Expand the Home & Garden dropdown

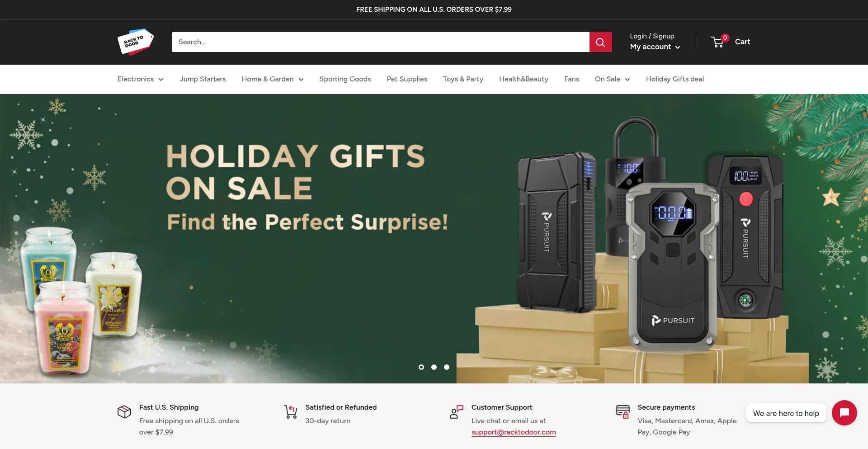pyautogui.click(x=273, y=79)
